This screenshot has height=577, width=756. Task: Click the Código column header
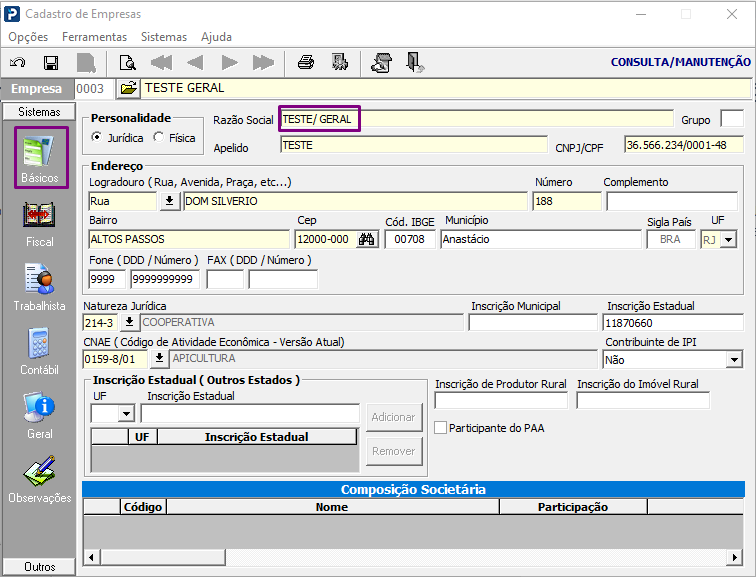(143, 507)
